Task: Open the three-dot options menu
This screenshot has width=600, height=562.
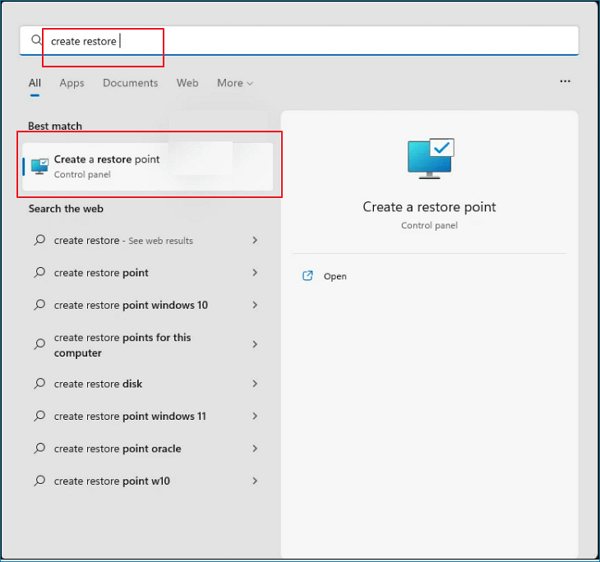Action: 565,81
